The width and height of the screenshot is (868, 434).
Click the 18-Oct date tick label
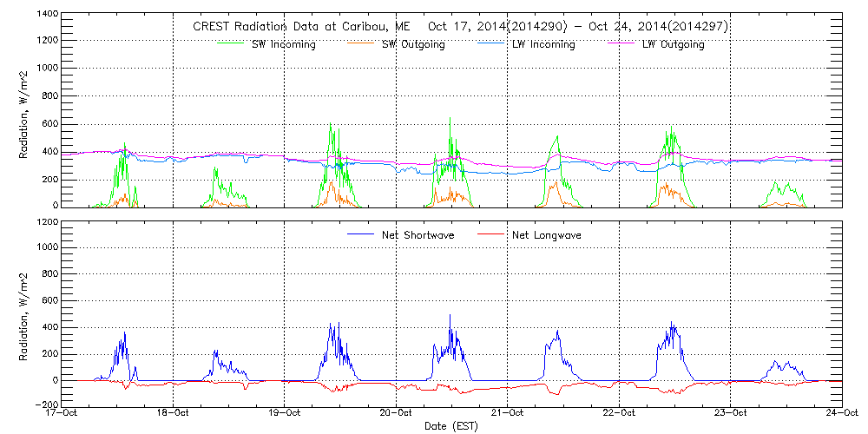coord(174,414)
